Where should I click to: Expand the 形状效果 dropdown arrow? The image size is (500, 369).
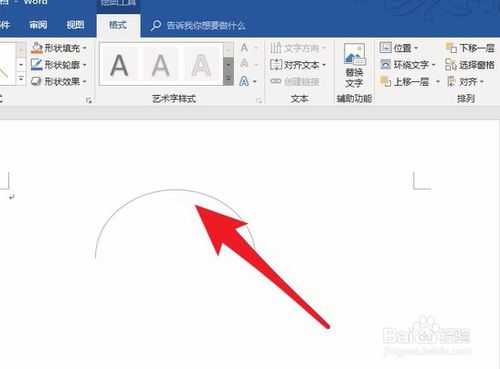pos(85,81)
